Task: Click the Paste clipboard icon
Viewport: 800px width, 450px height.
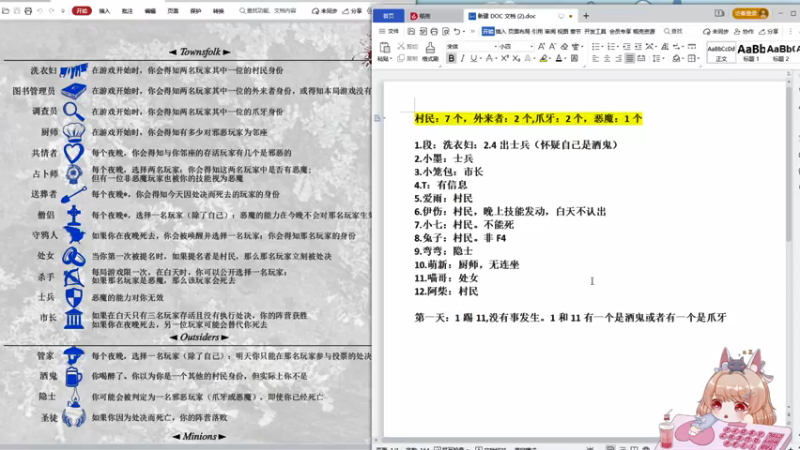Action: click(x=384, y=48)
